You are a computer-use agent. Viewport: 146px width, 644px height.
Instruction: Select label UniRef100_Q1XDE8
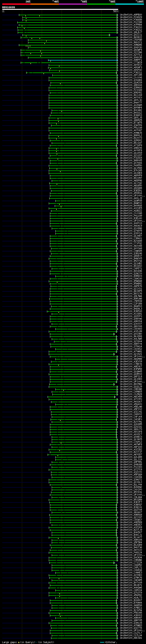[131, 173]
